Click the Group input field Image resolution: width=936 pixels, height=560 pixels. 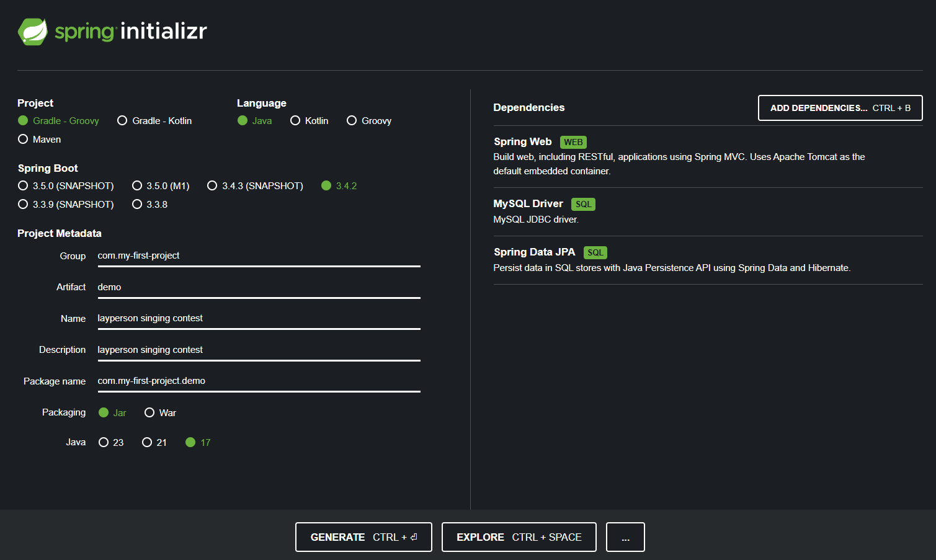pyautogui.click(x=259, y=256)
